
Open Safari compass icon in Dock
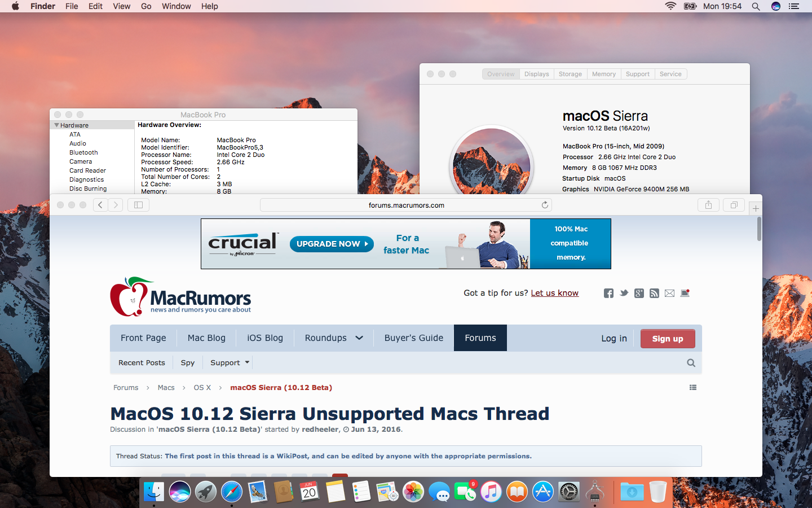(x=232, y=492)
